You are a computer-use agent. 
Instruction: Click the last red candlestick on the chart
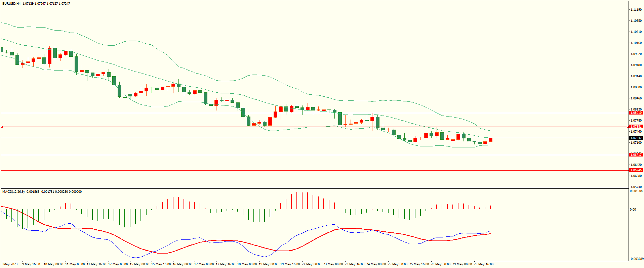tap(490, 140)
